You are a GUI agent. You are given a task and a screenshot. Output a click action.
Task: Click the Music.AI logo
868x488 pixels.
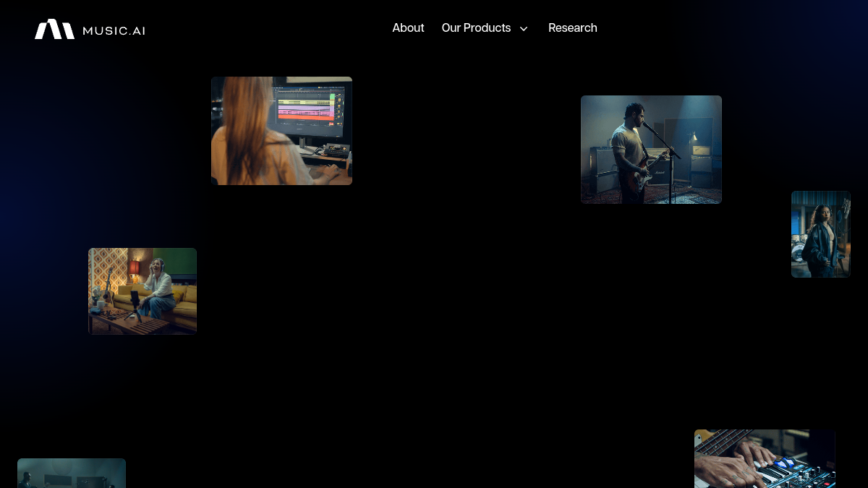[x=90, y=30]
